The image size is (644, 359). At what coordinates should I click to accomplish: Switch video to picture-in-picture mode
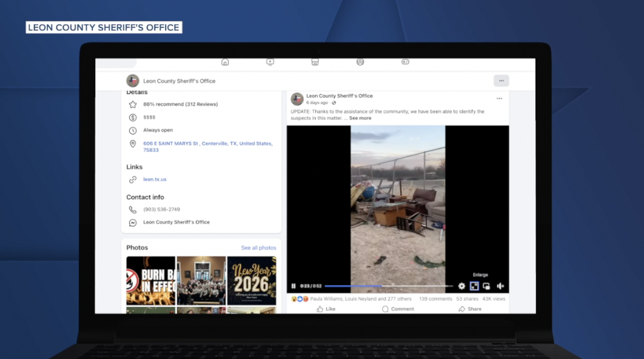pos(486,286)
